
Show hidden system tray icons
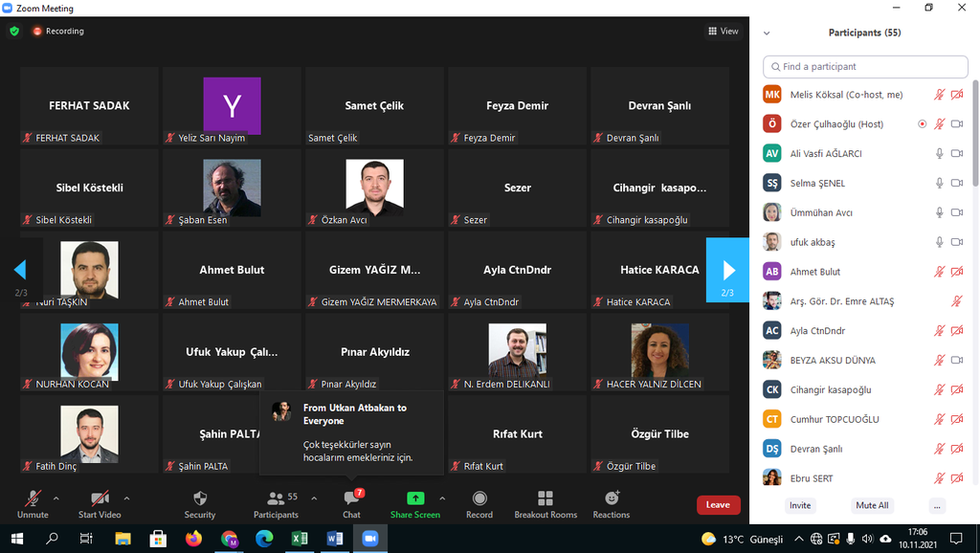799,539
